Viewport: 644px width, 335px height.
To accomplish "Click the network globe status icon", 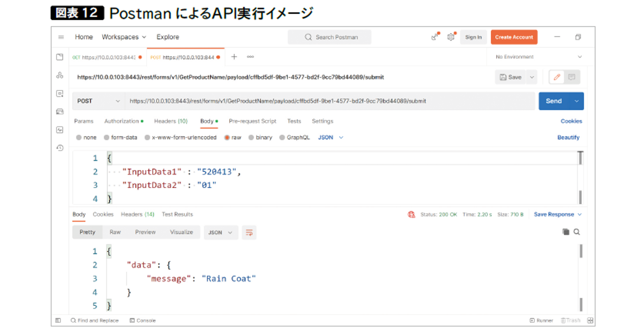I will [411, 214].
